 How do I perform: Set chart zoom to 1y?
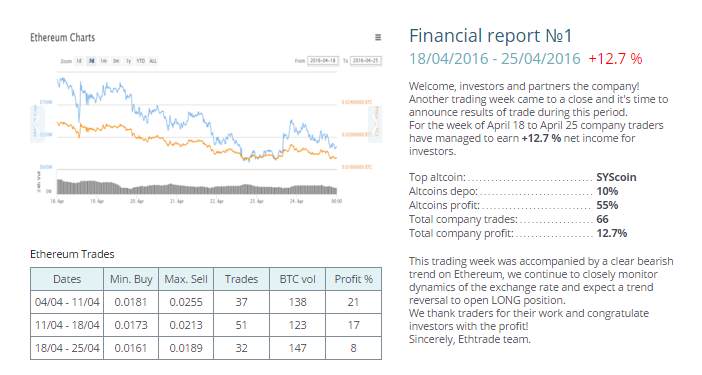pyautogui.click(x=128, y=61)
